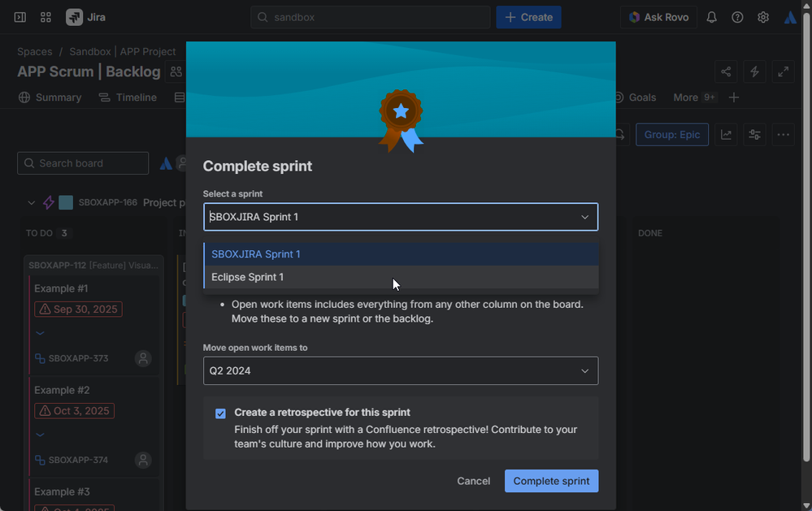Viewport: 812px width, 511px height.
Task: Click the Spaces breadcrumb
Action: pyautogui.click(x=35, y=52)
